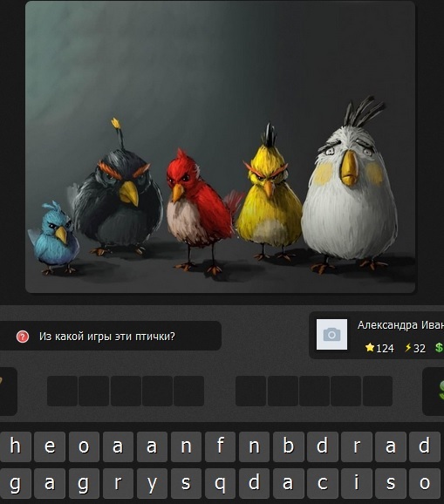The width and height of the screenshot is (444, 504).
Task: Open the camera avatar placeholder
Action: 331,334
